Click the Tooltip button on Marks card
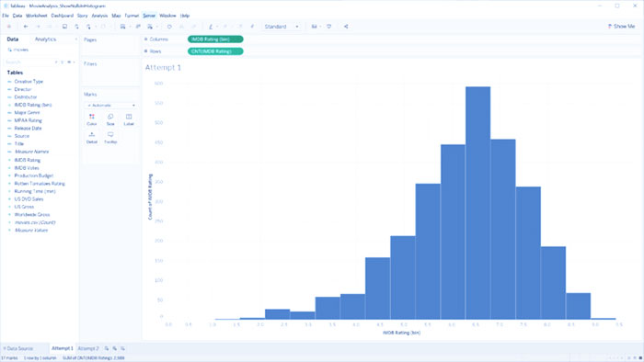Image resolution: width=644 pixels, height=362 pixels. point(110,138)
